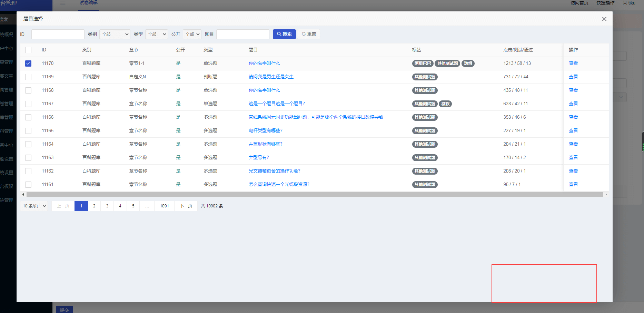This screenshot has height=313, width=644.
Task: Open question link 怎么查询快速一个光缆段资源?
Action: pos(279,184)
